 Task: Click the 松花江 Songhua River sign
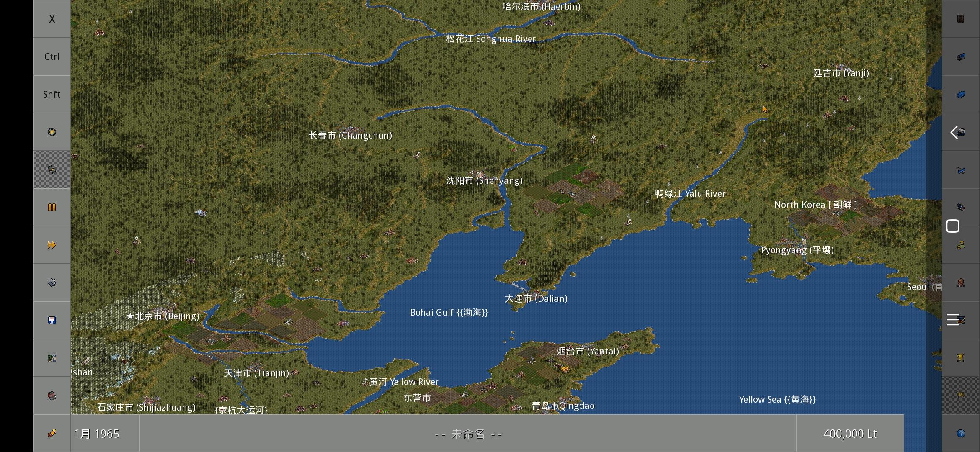tap(491, 39)
